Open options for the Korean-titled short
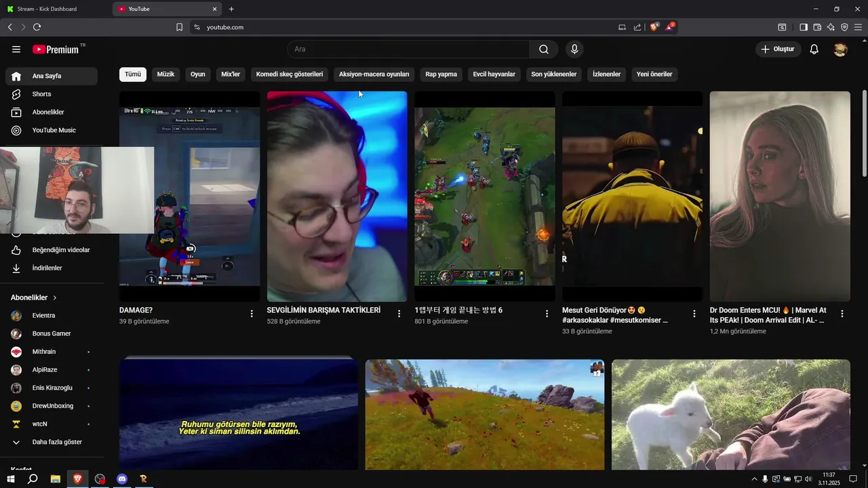Image resolution: width=868 pixels, height=488 pixels. click(x=547, y=314)
